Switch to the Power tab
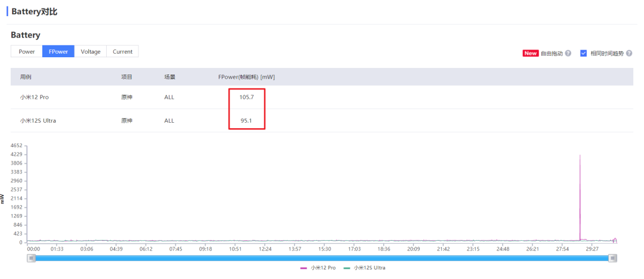Screen dimensions: 644x279 26,52
